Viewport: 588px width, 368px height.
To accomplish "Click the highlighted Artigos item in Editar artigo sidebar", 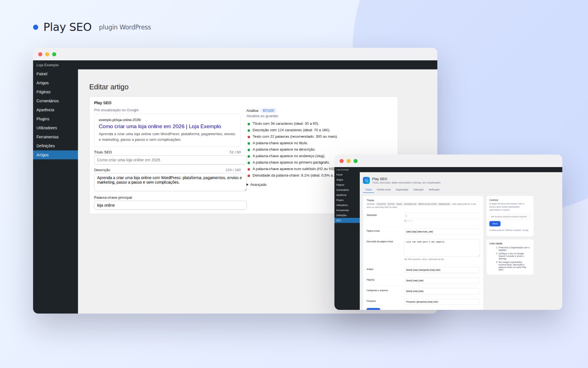I will (55, 155).
